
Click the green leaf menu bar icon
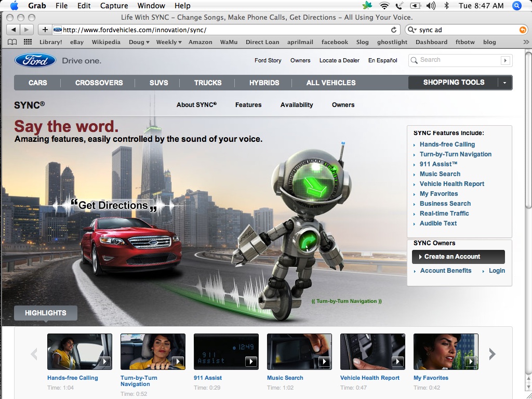367,5
